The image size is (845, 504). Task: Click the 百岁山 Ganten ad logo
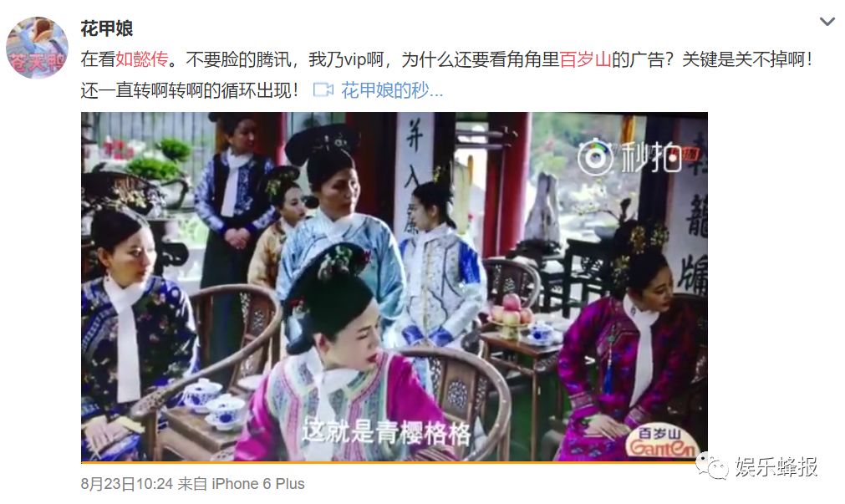[662, 442]
